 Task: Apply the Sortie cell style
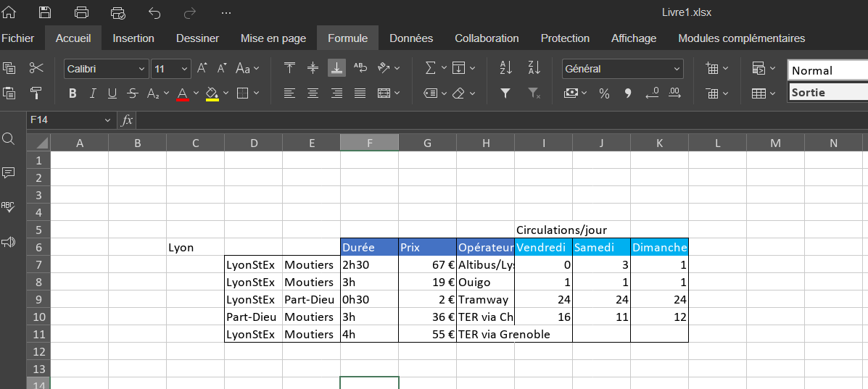point(827,93)
